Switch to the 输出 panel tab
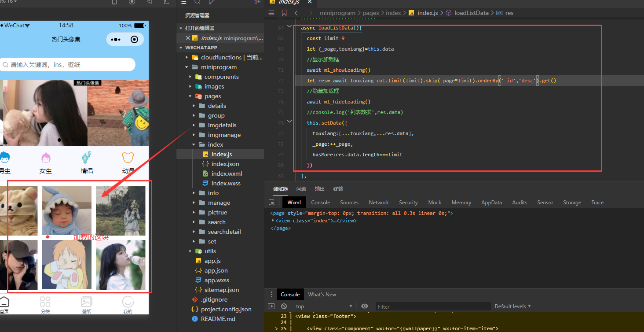644x332 pixels. point(320,189)
